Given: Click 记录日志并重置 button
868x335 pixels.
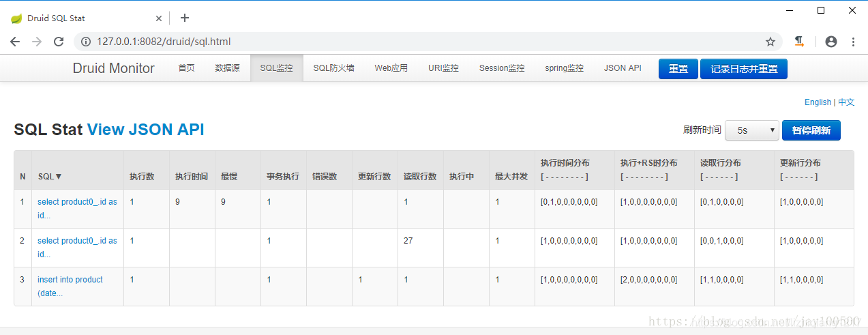Looking at the screenshot, I should [744, 69].
